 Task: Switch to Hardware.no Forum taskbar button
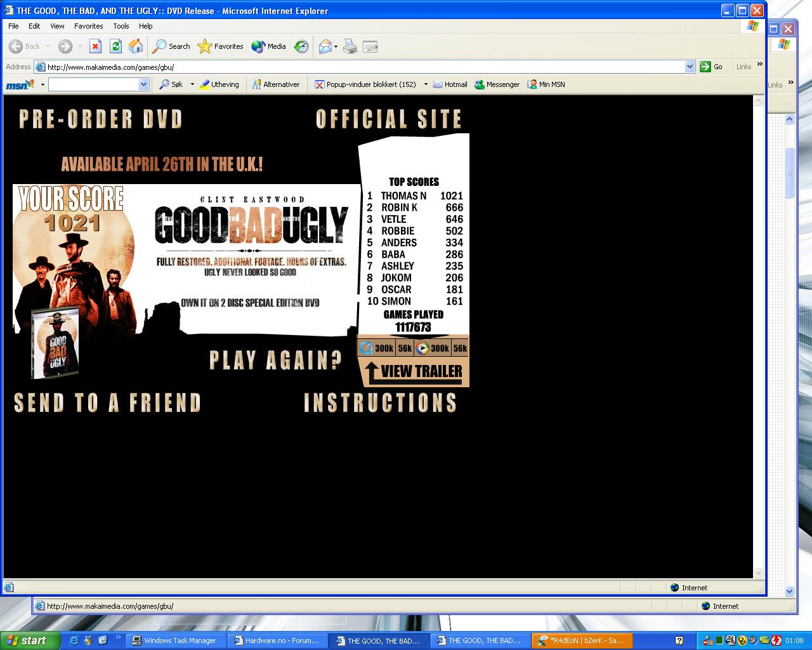tap(278, 640)
